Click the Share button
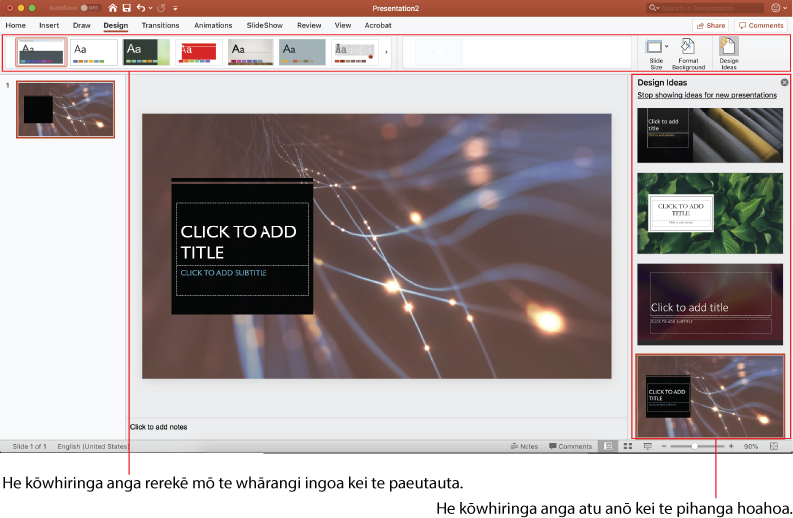The image size is (793, 518). tap(711, 25)
